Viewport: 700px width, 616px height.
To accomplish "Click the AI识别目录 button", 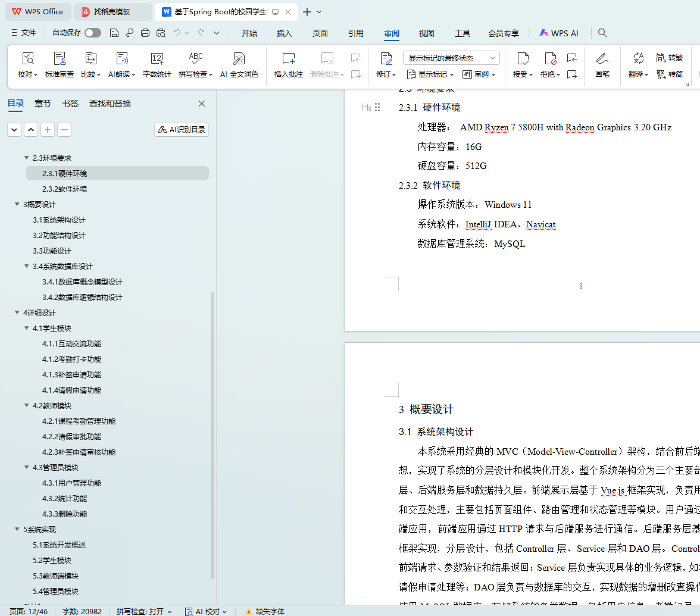I will 182,130.
